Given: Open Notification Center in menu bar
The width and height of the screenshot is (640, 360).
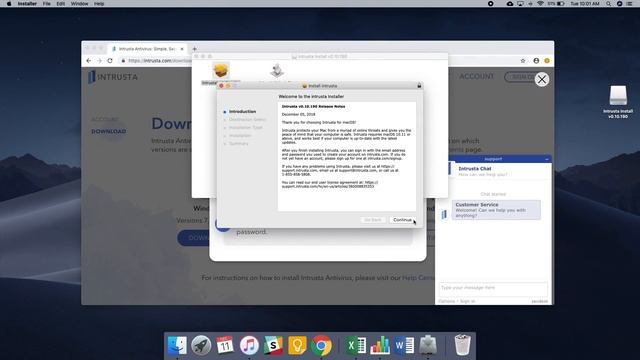Looking at the screenshot, I should click(x=630, y=4).
